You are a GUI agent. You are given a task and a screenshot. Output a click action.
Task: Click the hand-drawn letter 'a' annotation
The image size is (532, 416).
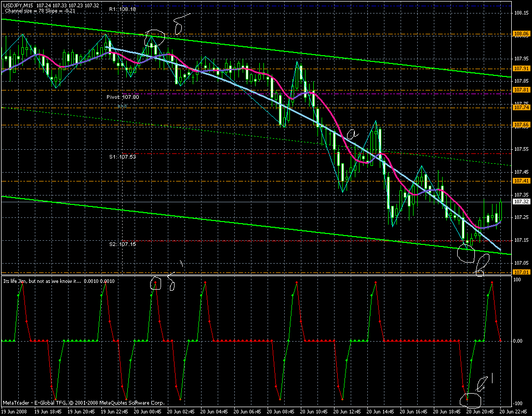(351, 135)
